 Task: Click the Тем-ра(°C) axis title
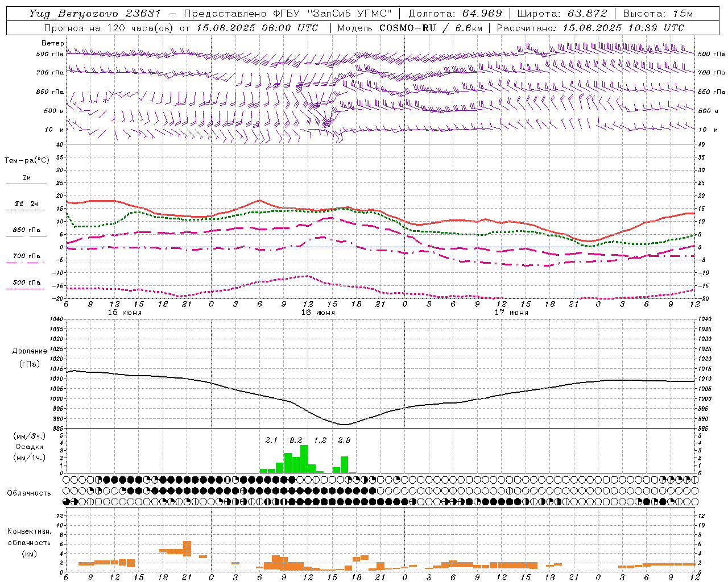[x=27, y=161]
